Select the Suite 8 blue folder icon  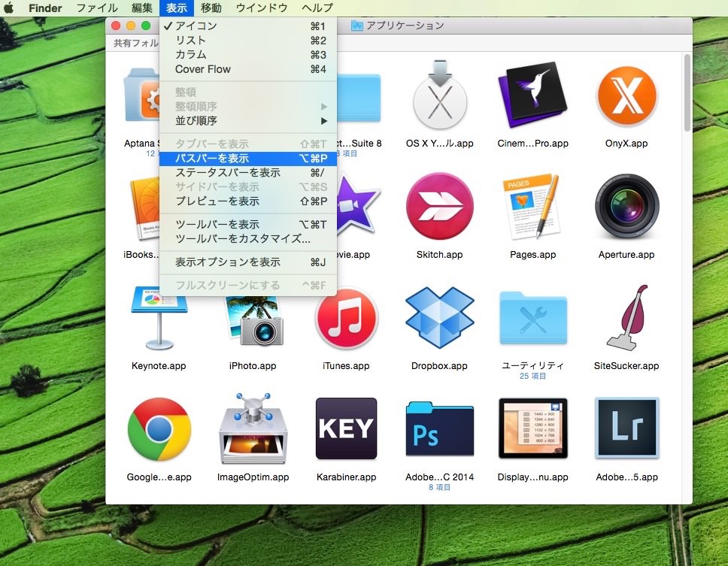359,98
